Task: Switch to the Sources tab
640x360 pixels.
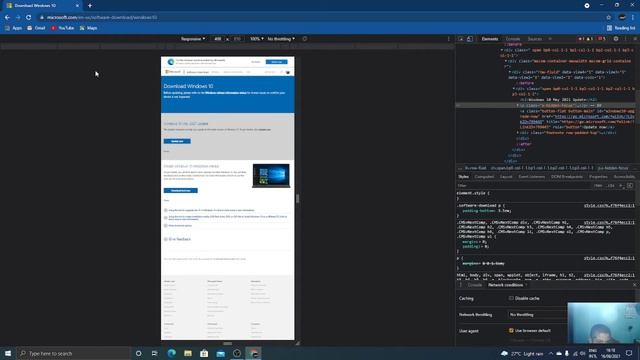Action: pyautogui.click(x=534, y=39)
